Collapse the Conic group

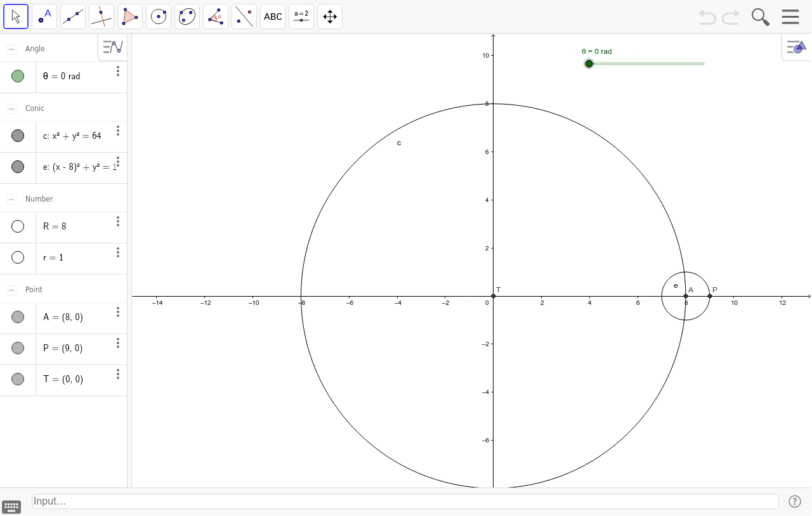(x=11, y=108)
